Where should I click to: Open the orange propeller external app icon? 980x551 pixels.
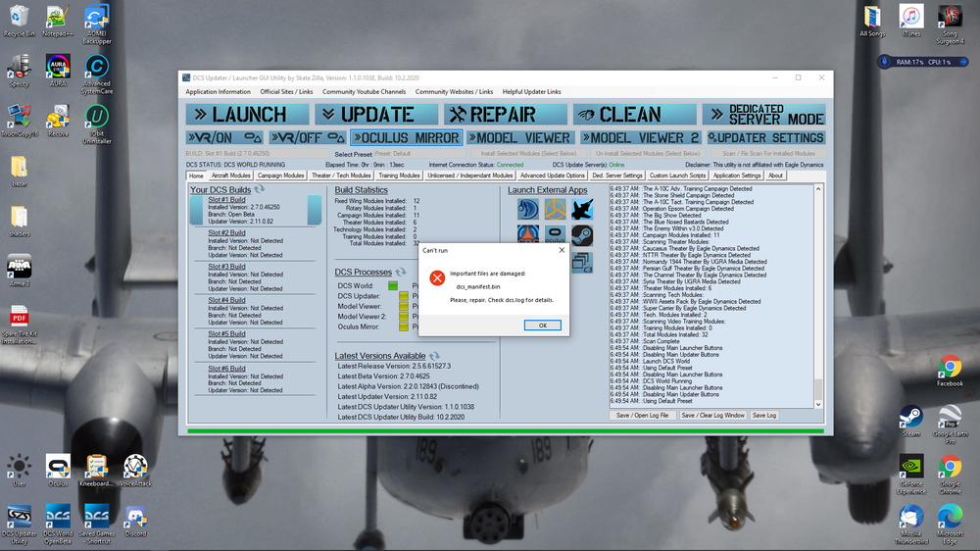pos(555,210)
